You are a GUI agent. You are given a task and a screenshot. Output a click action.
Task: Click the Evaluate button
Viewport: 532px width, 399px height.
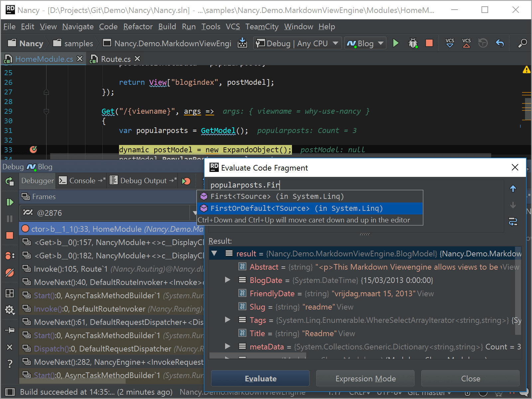[x=260, y=378]
